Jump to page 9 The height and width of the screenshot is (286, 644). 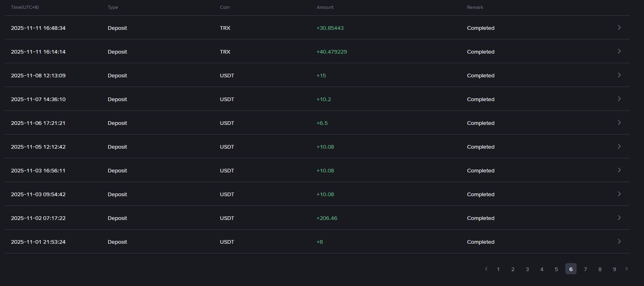615,269
